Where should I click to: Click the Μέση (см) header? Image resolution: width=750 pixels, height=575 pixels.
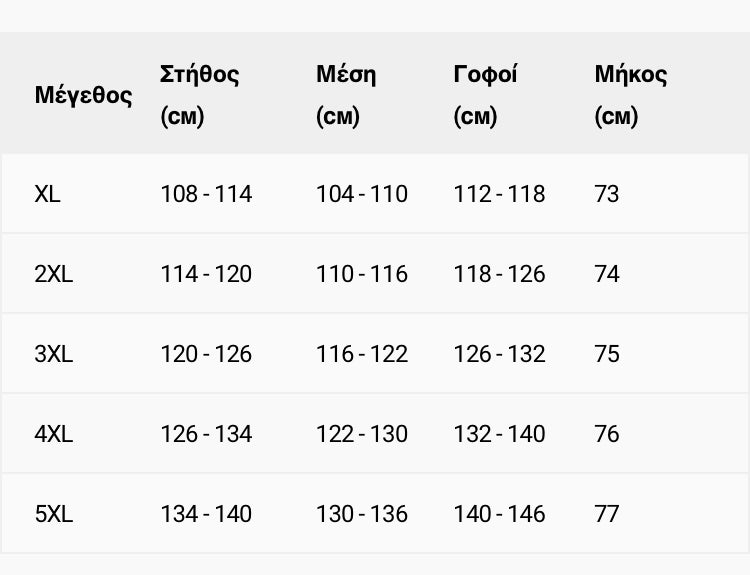pyautogui.click(x=346, y=95)
